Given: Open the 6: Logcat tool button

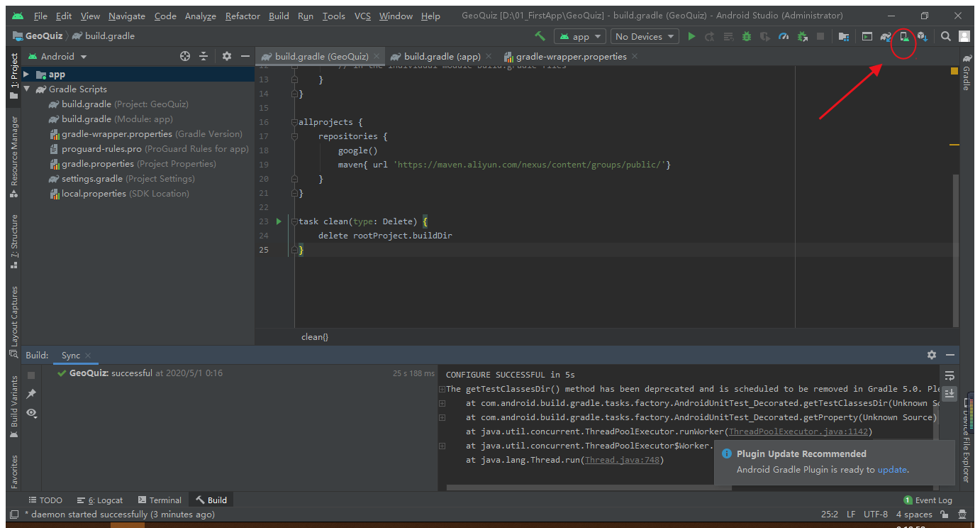Looking at the screenshot, I should click(100, 500).
